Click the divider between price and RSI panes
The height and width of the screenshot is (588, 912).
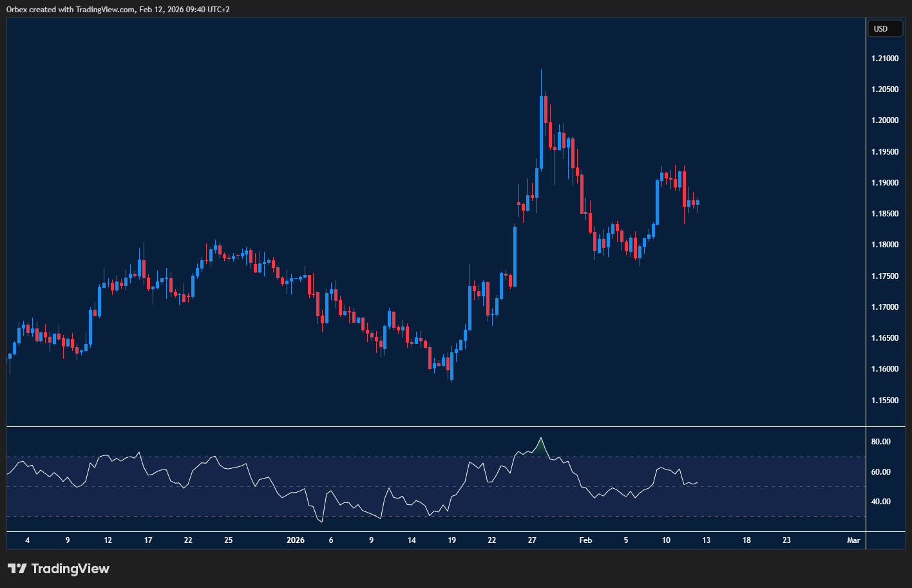click(436, 426)
